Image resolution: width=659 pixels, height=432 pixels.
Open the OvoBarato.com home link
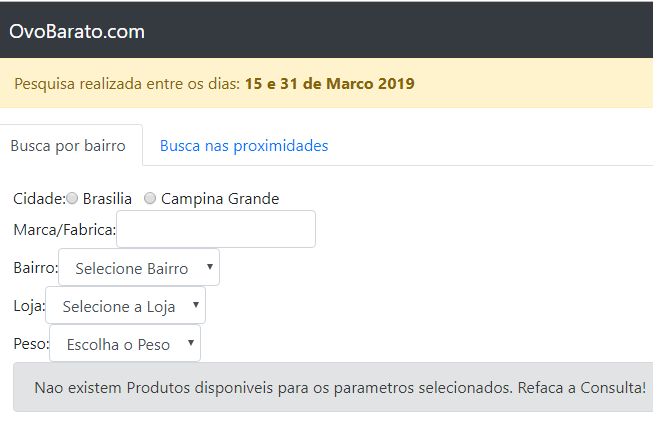pyautogui.click(x=77, y=32)
